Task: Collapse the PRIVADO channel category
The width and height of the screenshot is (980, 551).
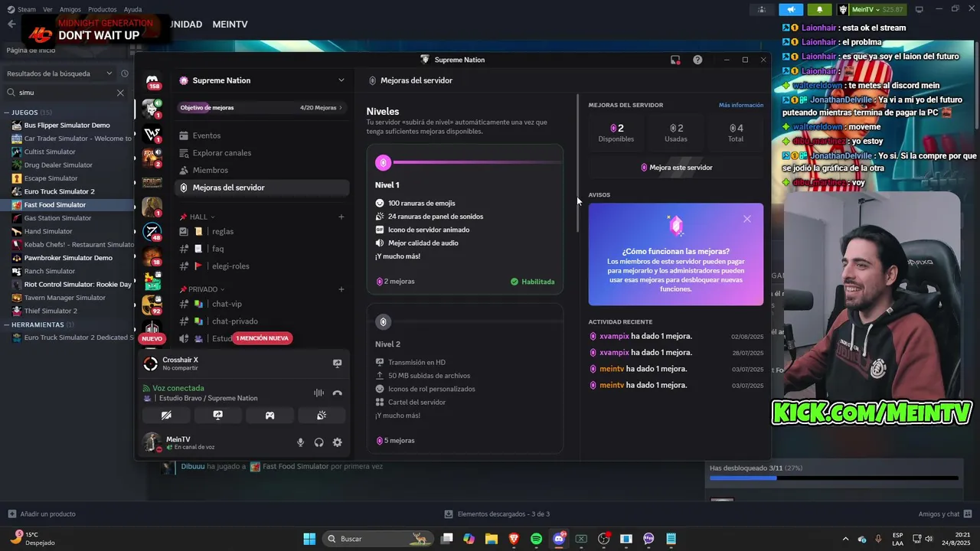Action: pos(202,289)
